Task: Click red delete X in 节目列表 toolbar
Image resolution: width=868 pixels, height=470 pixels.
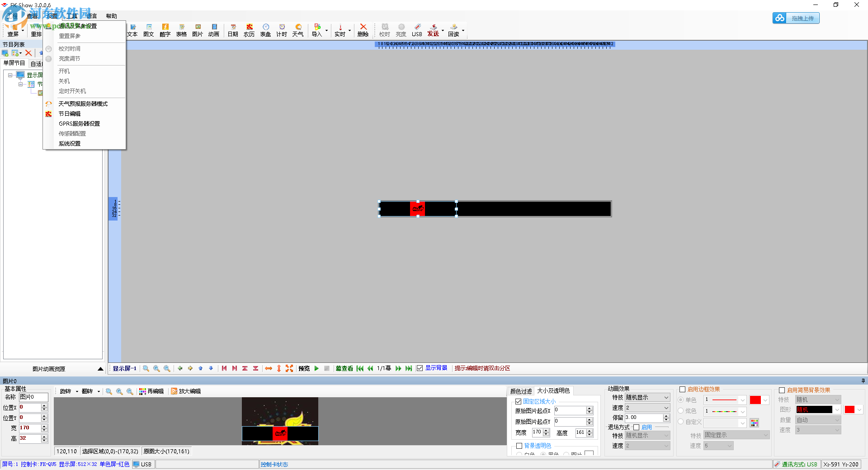Action: point(28,53)
